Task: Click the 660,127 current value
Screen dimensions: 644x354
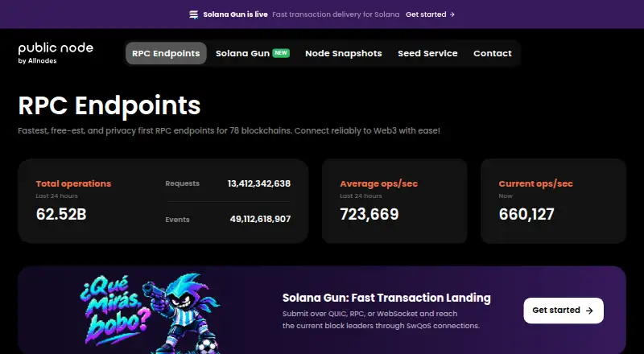Action: tap(526, 214)
